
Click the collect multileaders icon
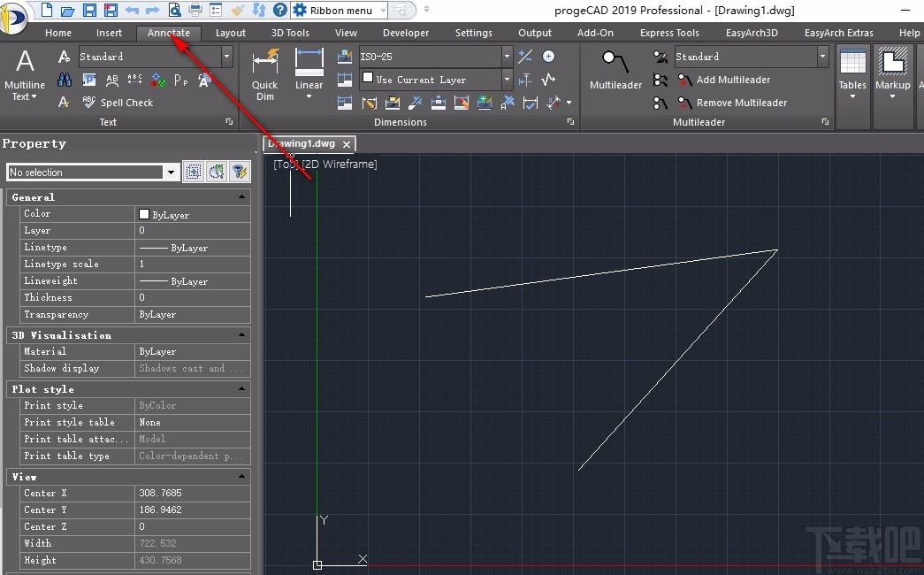click(661, 103)
